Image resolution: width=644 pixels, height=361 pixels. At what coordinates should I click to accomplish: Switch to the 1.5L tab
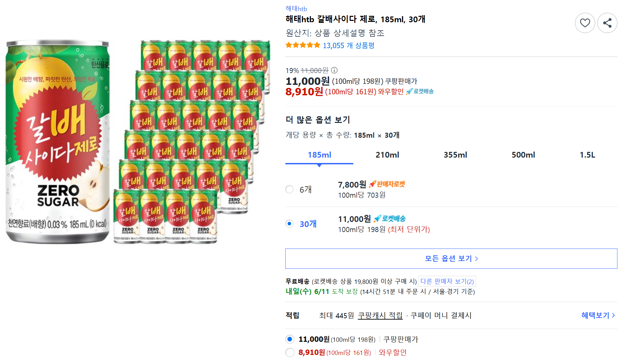(588, 155)
